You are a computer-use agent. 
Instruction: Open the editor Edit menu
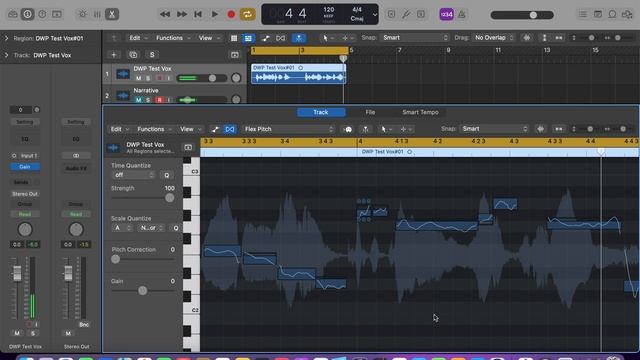(x=120, y=129)
